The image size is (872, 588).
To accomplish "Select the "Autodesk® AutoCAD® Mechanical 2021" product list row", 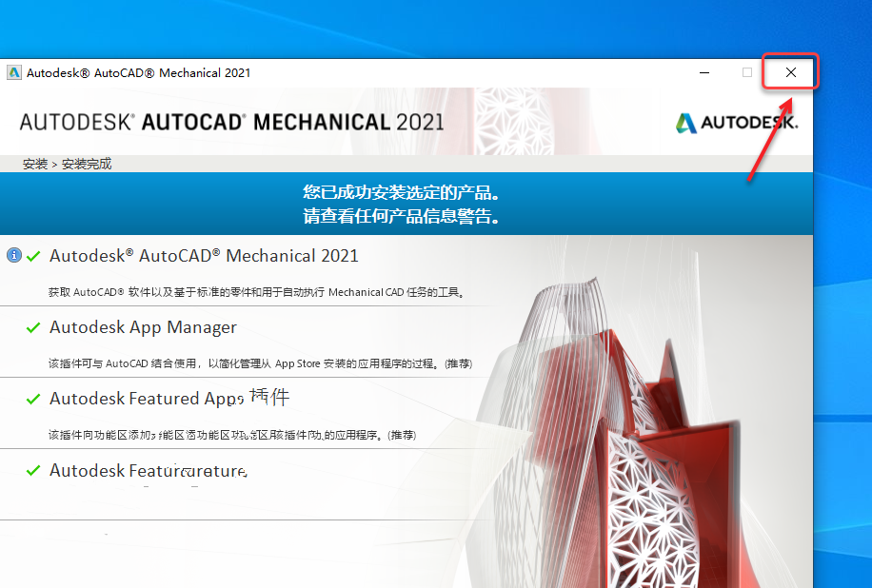I will click(248, 270).
